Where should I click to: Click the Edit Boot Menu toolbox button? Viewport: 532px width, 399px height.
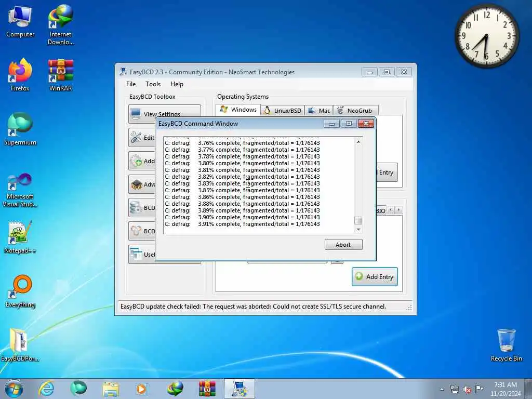click(141, 137)
